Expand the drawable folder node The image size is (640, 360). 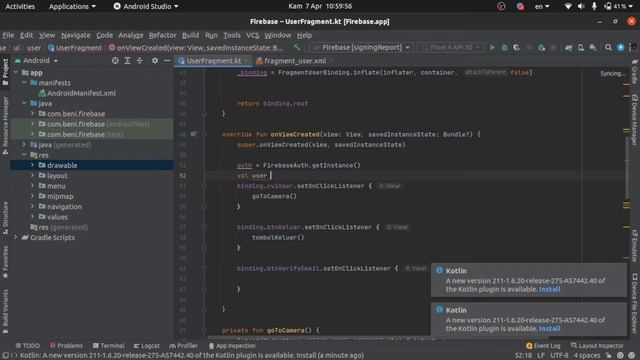pos(32,165)
